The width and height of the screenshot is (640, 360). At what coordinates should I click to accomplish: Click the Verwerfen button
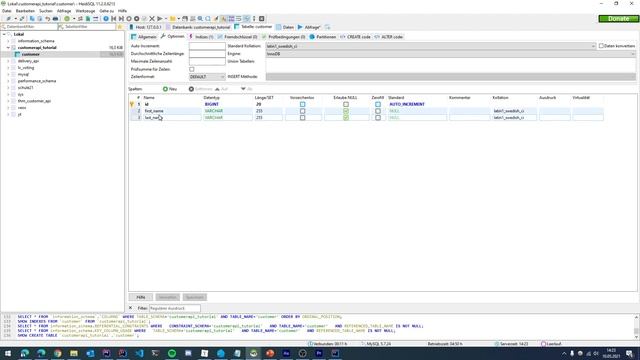[167, 297]
